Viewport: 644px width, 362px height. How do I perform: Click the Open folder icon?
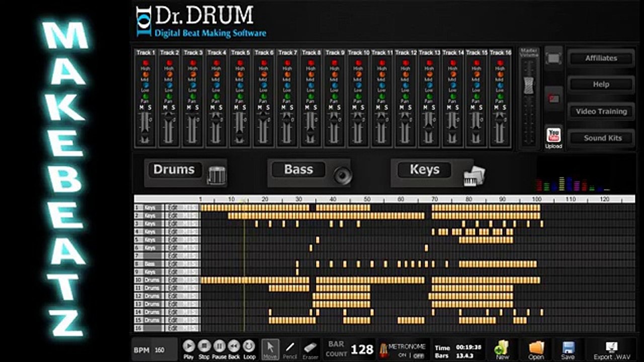536,347
